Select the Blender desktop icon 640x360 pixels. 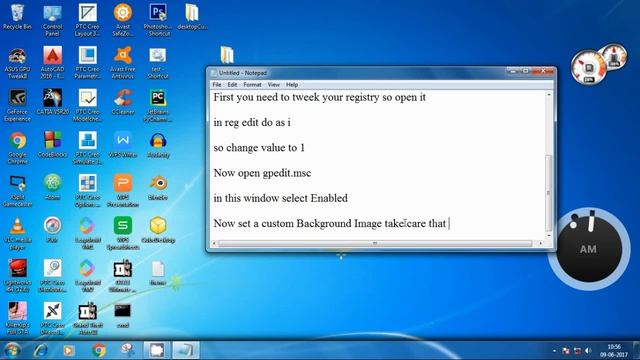158,187
